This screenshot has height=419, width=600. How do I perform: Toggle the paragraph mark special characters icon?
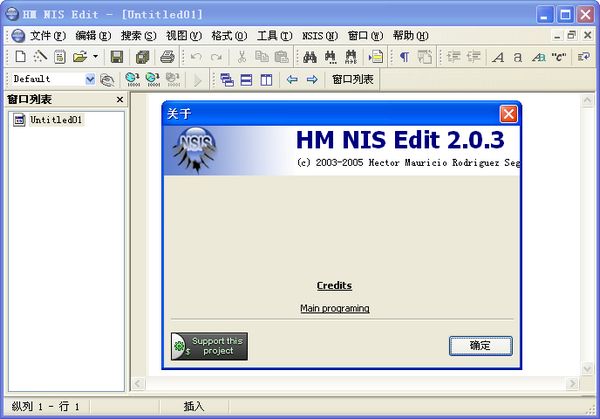coord(404,57)
